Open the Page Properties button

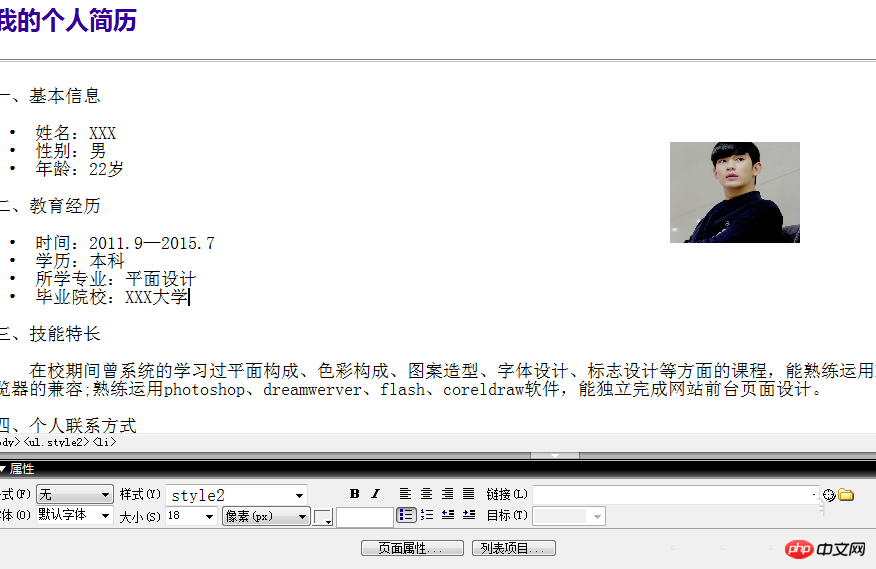pos(412,549)
